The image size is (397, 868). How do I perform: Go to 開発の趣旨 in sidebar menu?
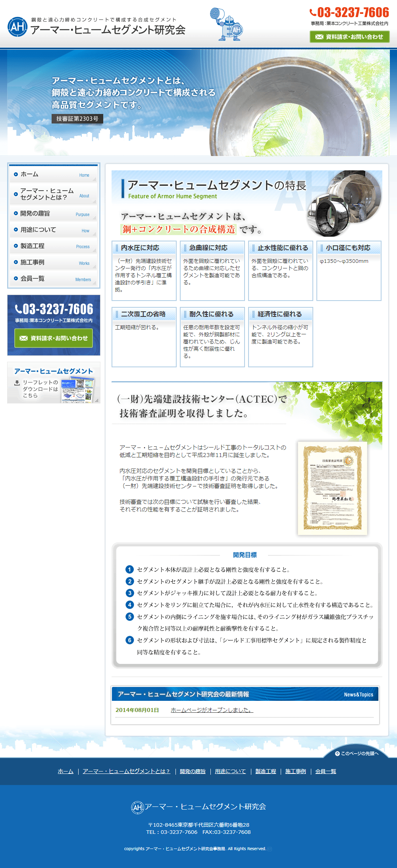click(54, 214)
